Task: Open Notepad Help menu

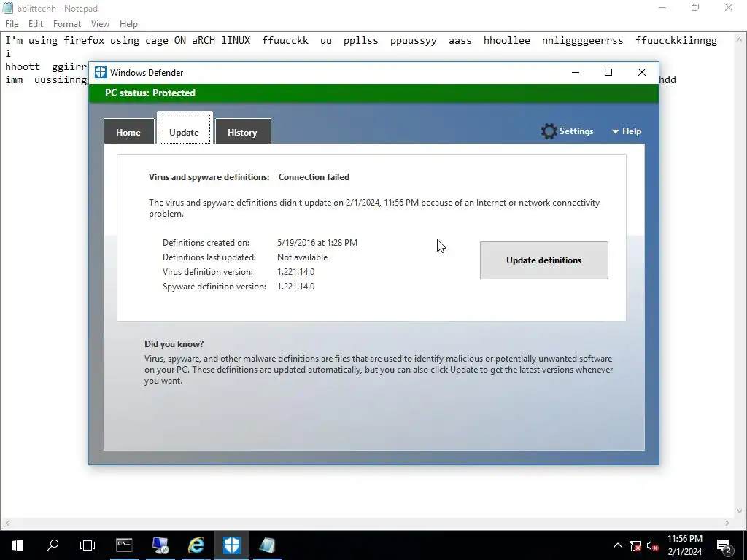Action: point(128,24)
